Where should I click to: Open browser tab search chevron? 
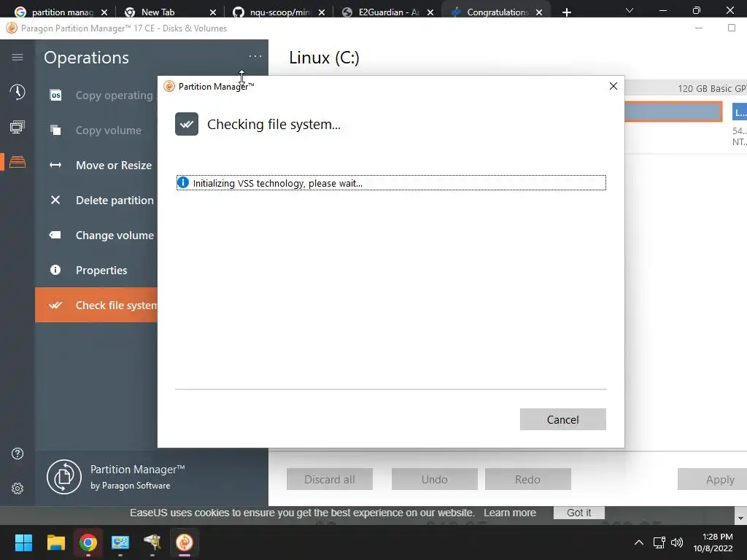coord(630,10)
